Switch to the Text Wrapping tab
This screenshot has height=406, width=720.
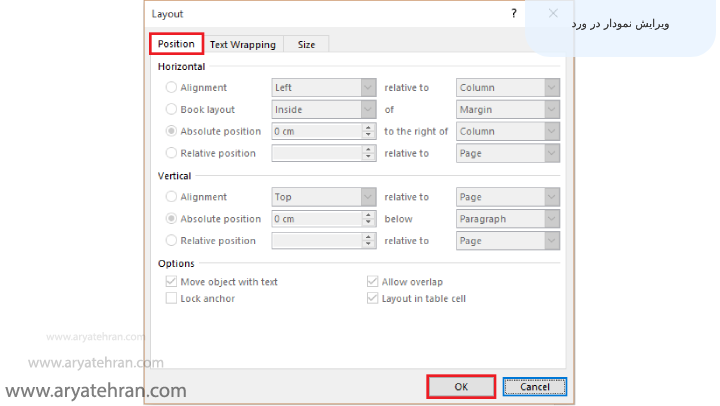[243, 44]
